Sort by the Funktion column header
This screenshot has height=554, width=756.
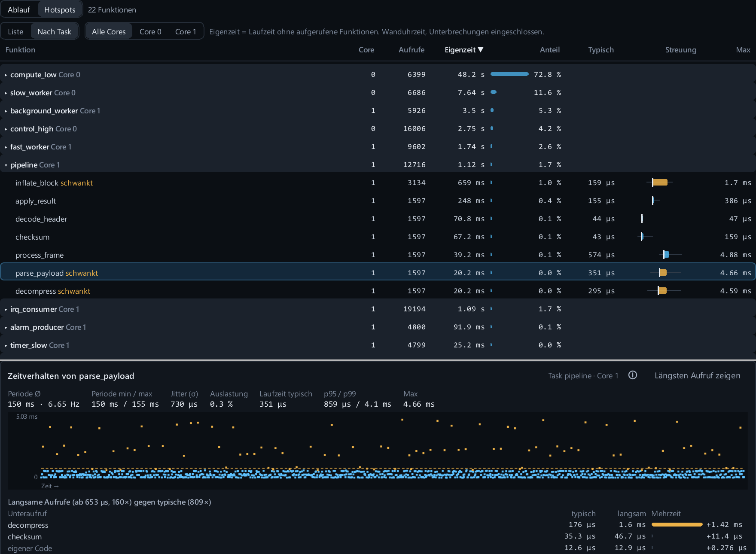point(20,50)
